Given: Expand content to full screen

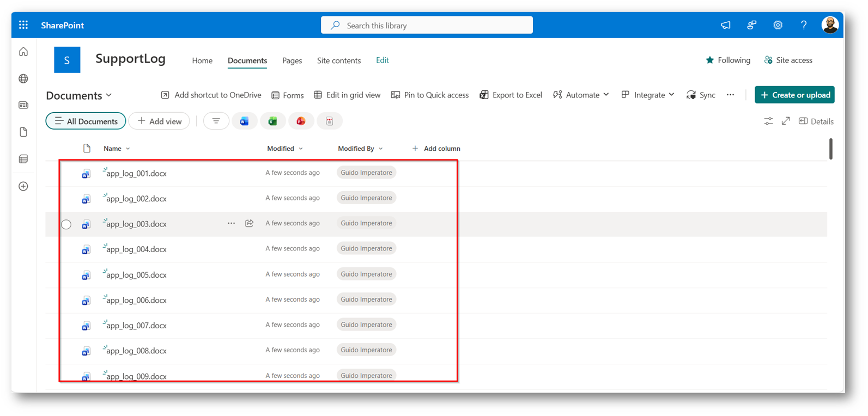Looking at the screenshot, I should [x=785, y=121].
